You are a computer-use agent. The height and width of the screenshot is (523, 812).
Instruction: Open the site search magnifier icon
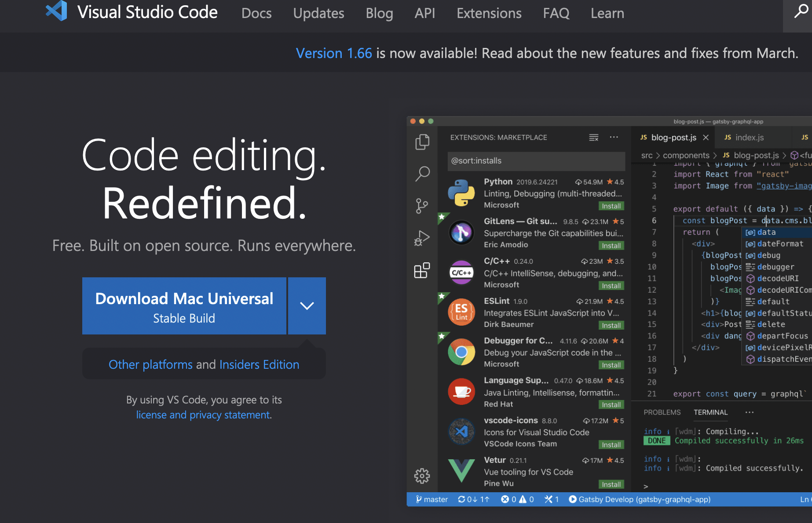pyautogui.click(x=801, y=11)
